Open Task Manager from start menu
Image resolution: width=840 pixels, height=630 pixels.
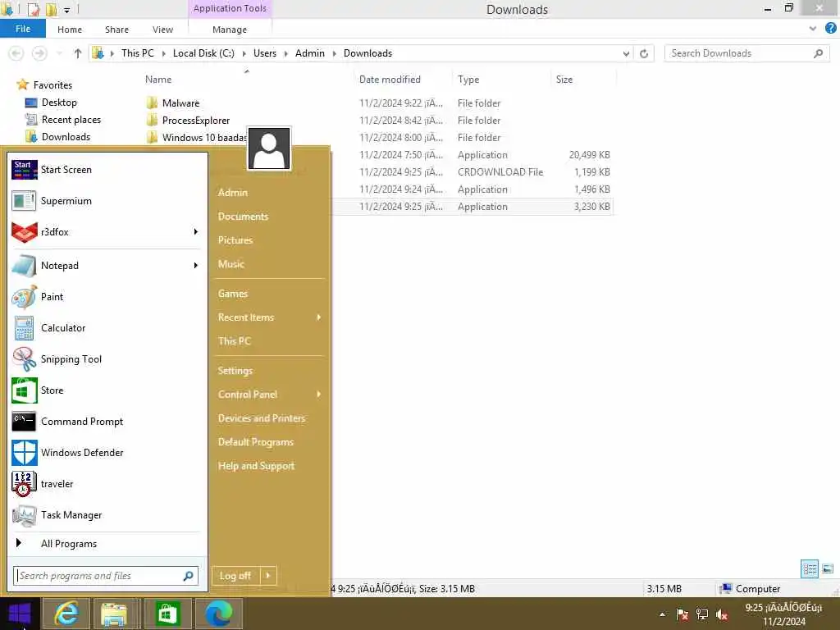click(107, 515)
